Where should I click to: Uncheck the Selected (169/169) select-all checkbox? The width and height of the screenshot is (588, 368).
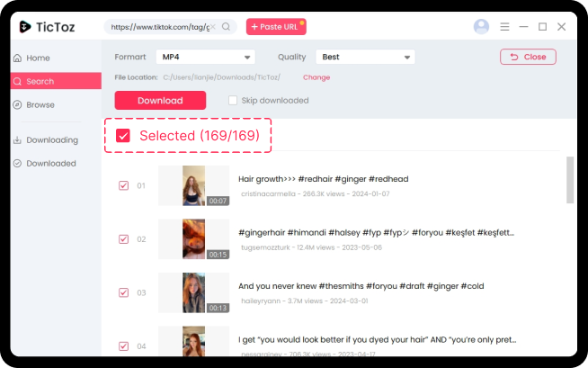pyautogui.click(x=123, y=136)
